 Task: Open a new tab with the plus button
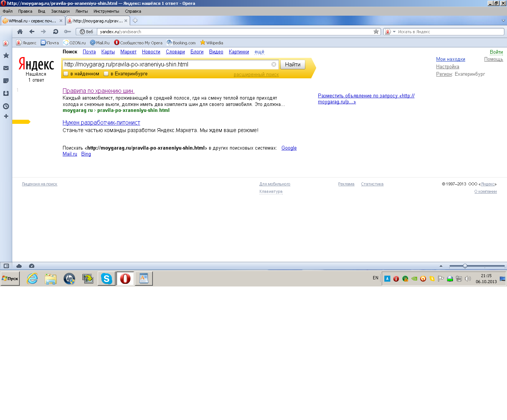pyautogui.click(x=135, y=21)
